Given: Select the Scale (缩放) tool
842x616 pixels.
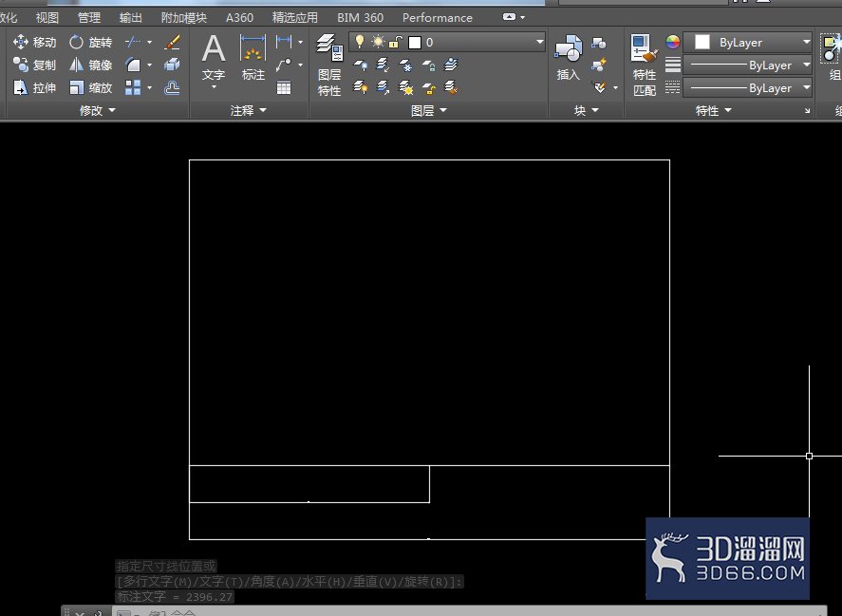Looking at the screenshot, I should (x=90, y=87).
